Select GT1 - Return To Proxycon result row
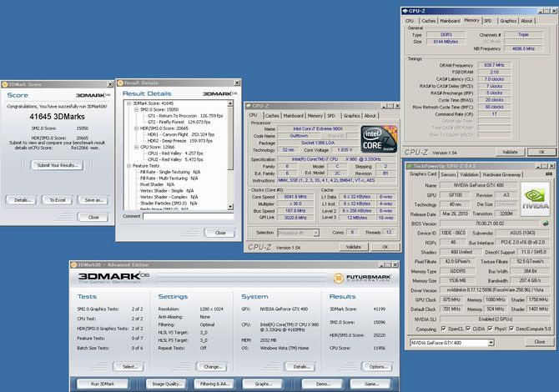 (x=185, y=116)
